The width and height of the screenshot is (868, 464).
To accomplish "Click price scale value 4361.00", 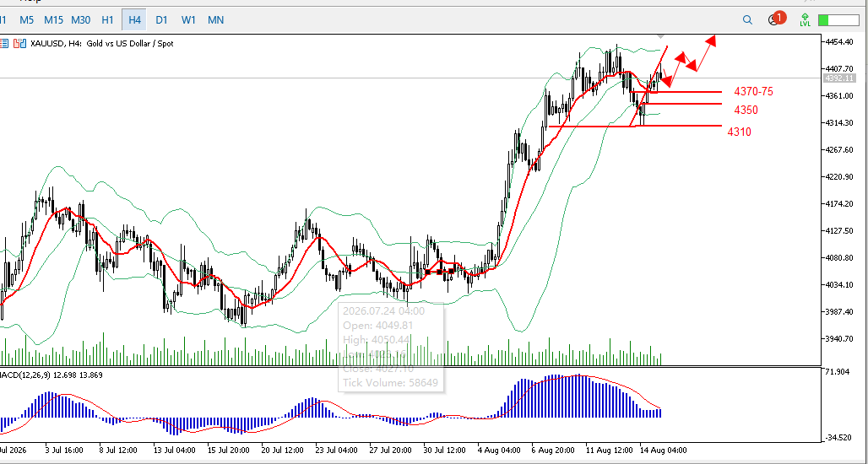I will pyautogui.click(x=840, y=95).
